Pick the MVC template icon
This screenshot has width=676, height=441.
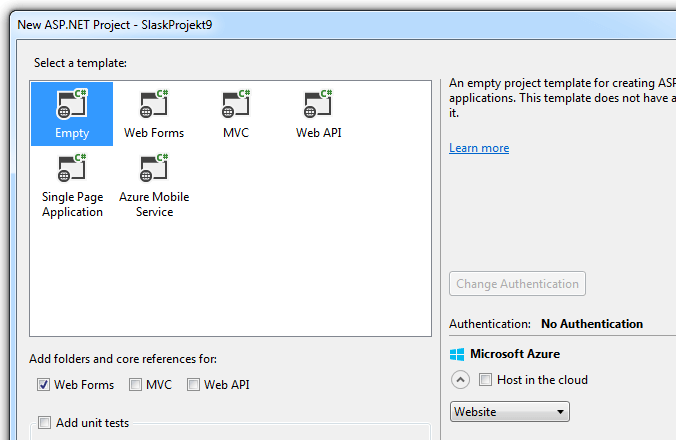pyautogui.click(x=236, y=103)
